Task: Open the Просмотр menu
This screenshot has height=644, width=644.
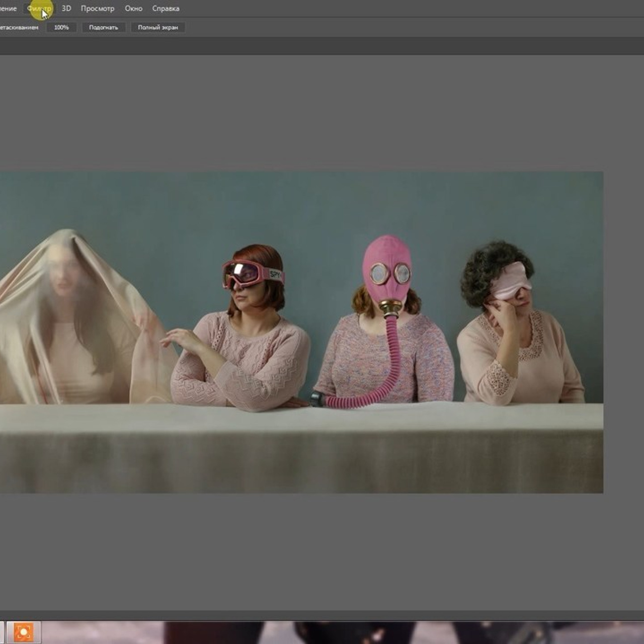Action: (x=98, y=9)
